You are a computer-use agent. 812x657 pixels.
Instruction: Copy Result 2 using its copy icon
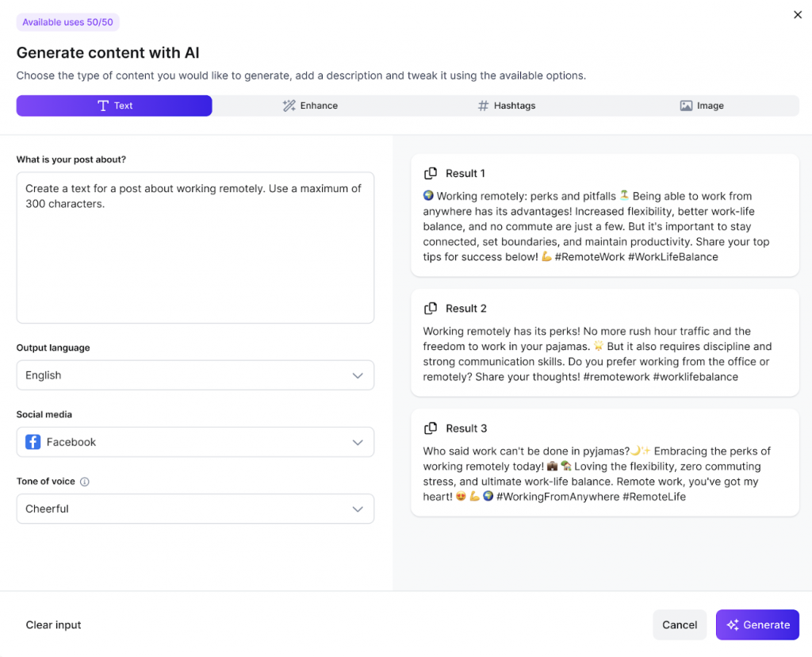(431, 309)
